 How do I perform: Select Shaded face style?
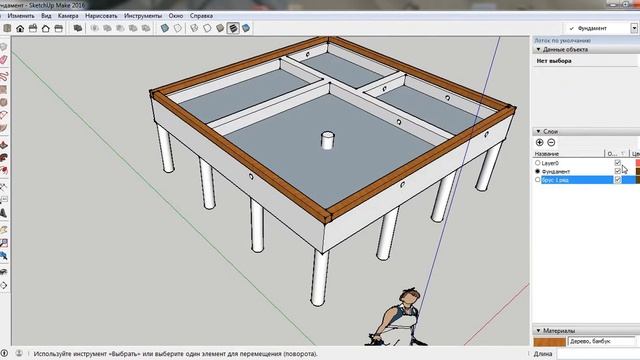point(220,28)
